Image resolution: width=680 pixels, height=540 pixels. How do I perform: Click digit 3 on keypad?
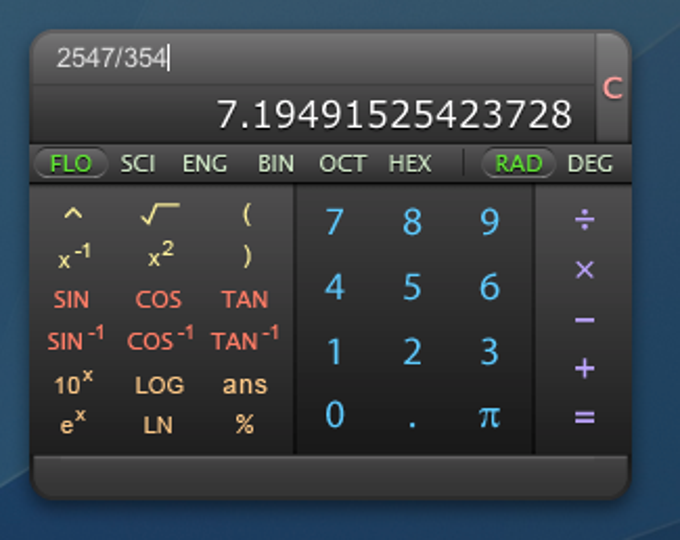click(490, 351)
